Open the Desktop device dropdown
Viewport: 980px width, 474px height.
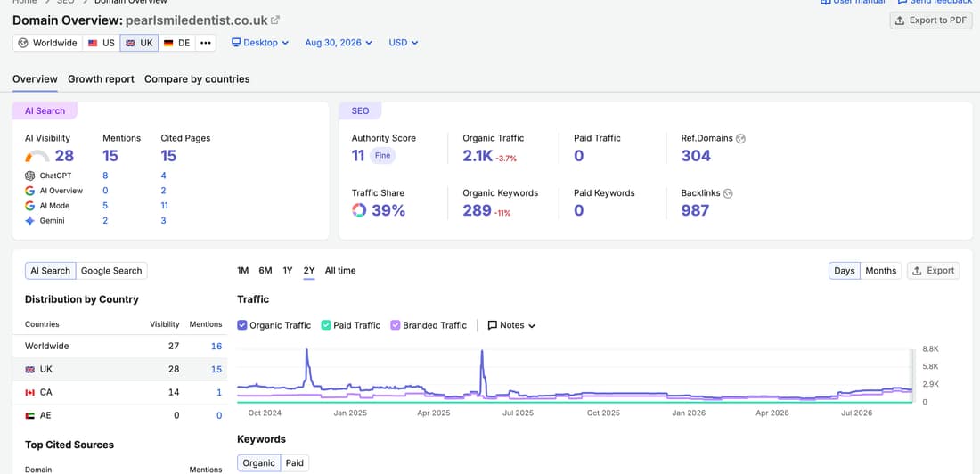[260, 43]
